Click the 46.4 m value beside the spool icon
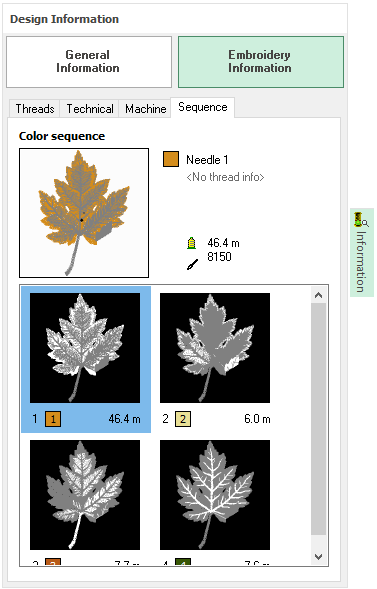 click(x=223, y=243)
